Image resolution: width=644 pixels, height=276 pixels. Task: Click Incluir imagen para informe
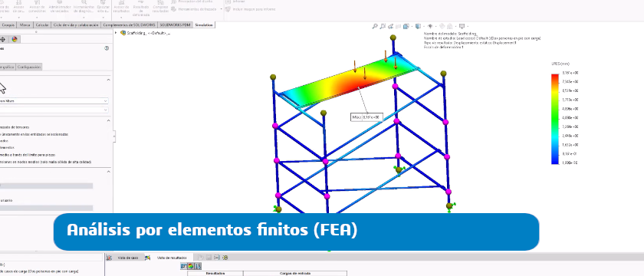(250, 9)
